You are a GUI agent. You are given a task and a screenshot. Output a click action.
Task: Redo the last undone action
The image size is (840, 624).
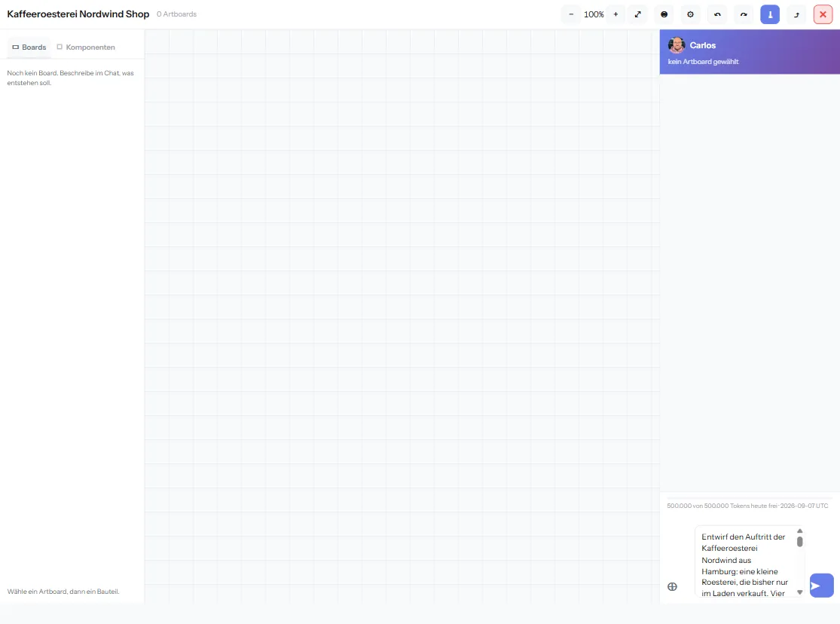point(744,14)
